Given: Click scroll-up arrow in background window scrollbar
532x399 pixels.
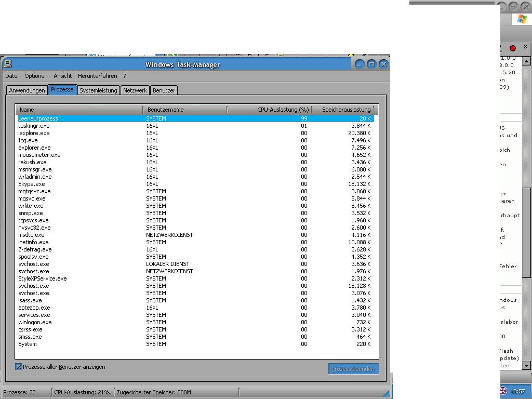Looking at the screenshot, I should [526, 61].
